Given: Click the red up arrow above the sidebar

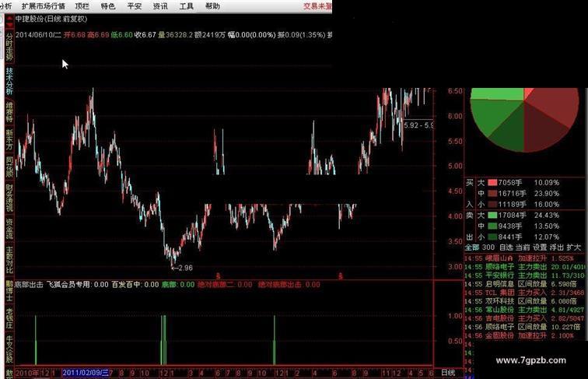Looking at the screenshot, I should [9, 19].
